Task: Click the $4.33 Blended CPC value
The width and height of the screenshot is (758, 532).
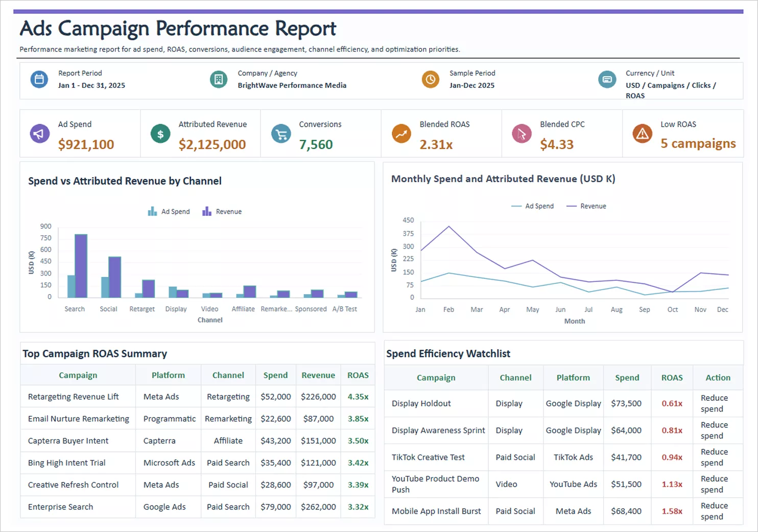Action: (x=557, y=144)
